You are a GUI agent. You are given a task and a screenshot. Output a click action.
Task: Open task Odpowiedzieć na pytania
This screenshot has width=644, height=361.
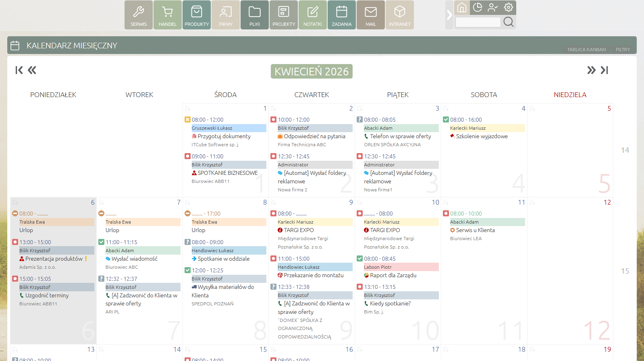pos(314,136)
